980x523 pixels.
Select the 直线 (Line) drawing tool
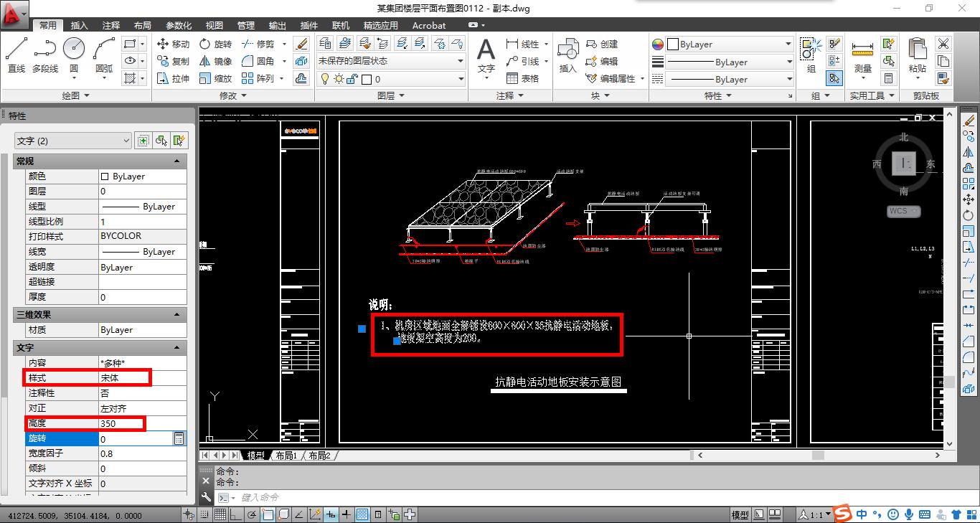point(17,55)
